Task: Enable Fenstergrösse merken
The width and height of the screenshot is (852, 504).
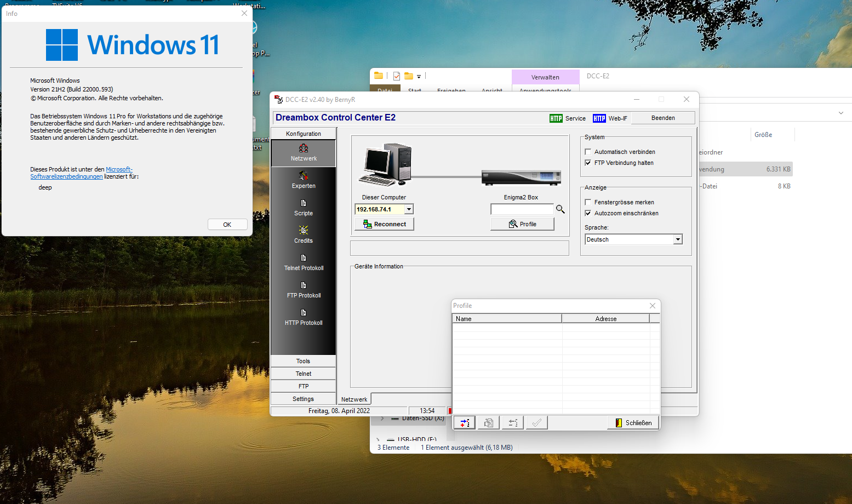Action: pos(588,202)
